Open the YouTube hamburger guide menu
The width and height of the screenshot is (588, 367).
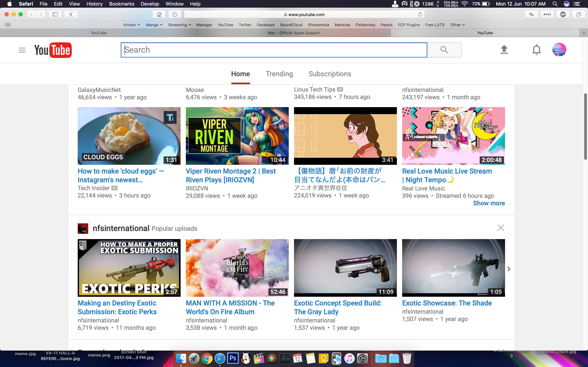click(22, 50)
